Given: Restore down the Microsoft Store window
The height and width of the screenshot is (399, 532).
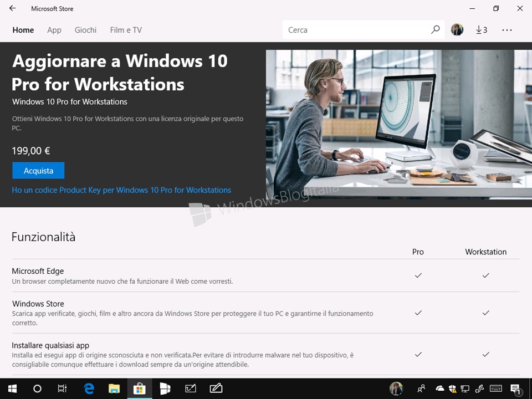Looking at the screenshot, I should [496, 8].
